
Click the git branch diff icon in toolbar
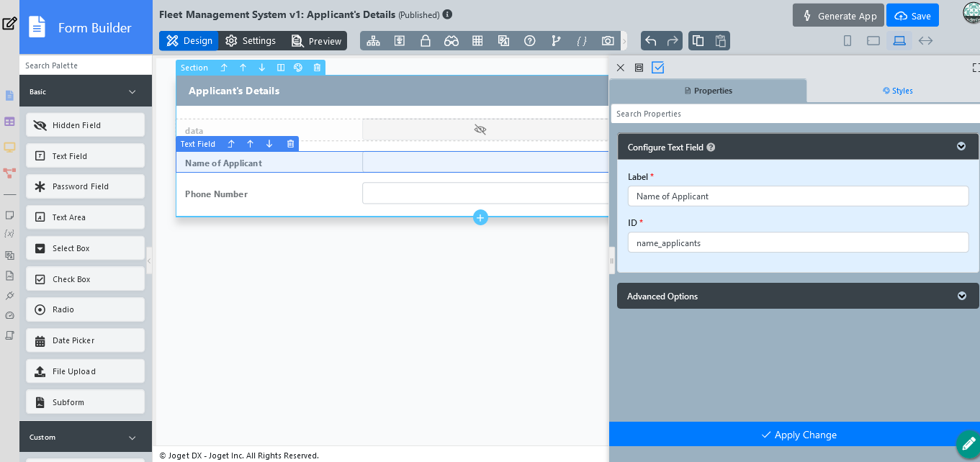point(556,41)
